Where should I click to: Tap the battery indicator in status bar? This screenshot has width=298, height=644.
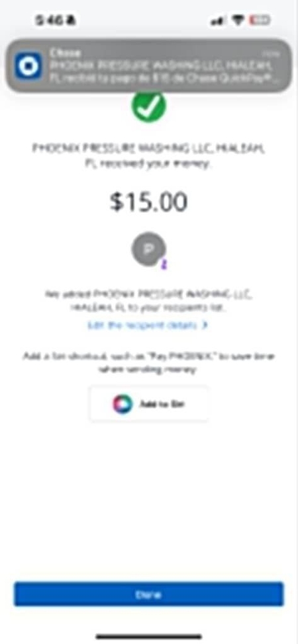pos(260,20)
